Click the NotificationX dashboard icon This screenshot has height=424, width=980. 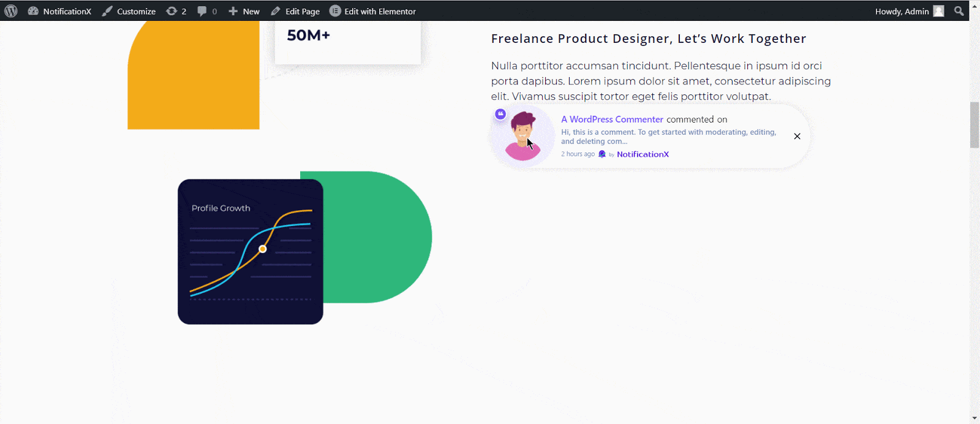point(33,11)
